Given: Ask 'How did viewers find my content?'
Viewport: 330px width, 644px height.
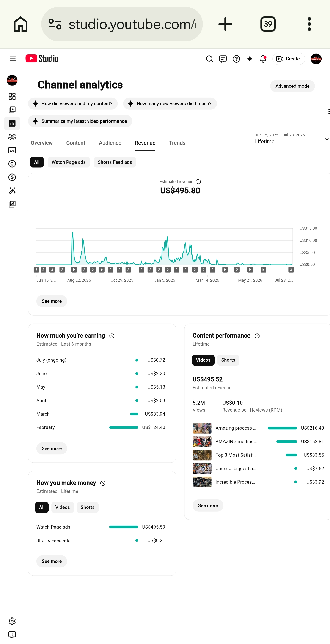Looking at the screenshot, I should point(73,104).
